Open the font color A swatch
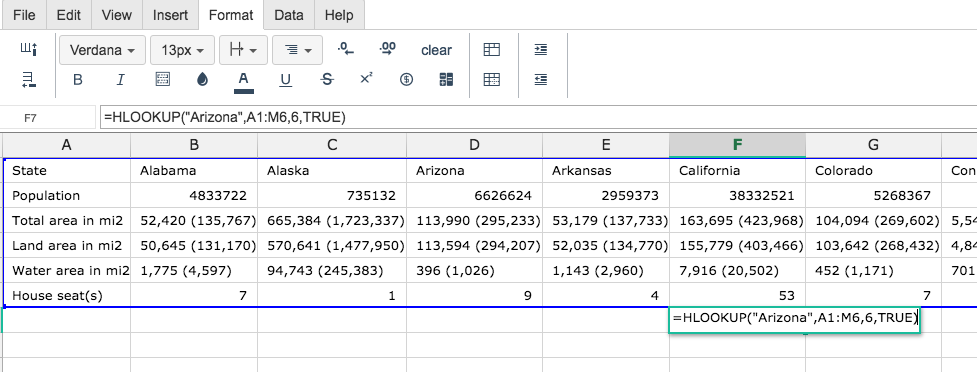The image size is (977, 372). (x=244, y=81)
